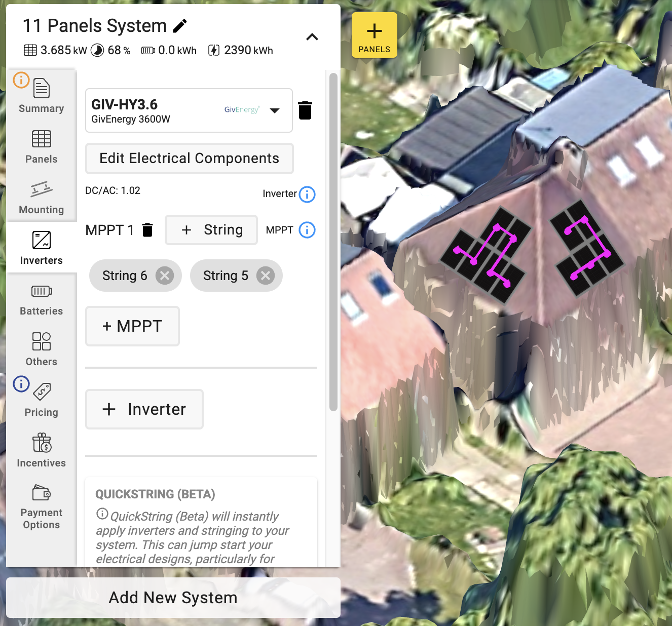Click the 0.0 kWh battery stat

[169, 50]
